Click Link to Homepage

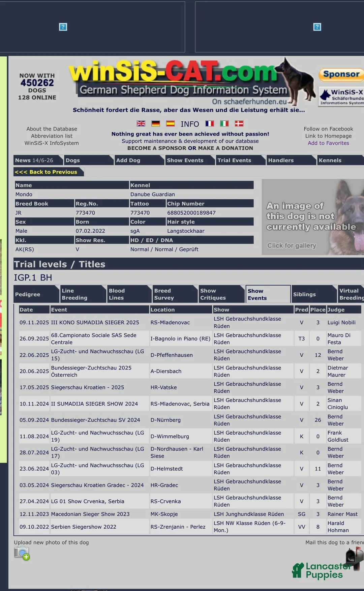[x=328, y=136]
